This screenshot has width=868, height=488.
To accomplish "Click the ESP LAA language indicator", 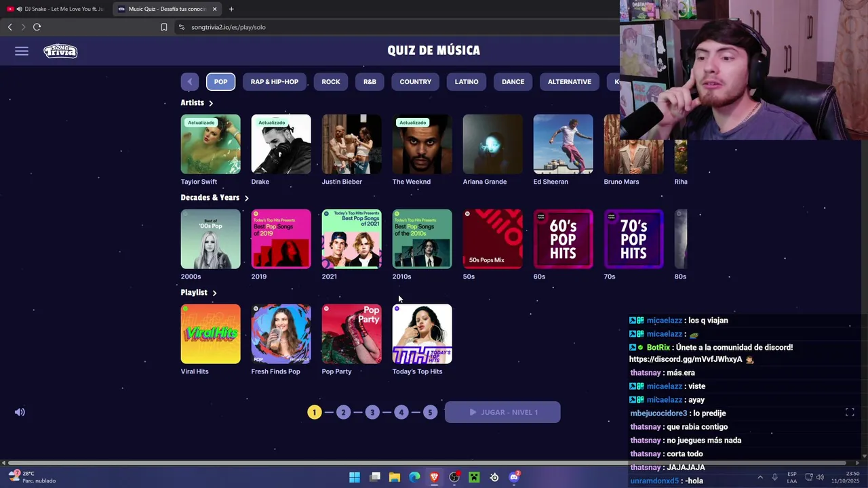I will [792, 477].
